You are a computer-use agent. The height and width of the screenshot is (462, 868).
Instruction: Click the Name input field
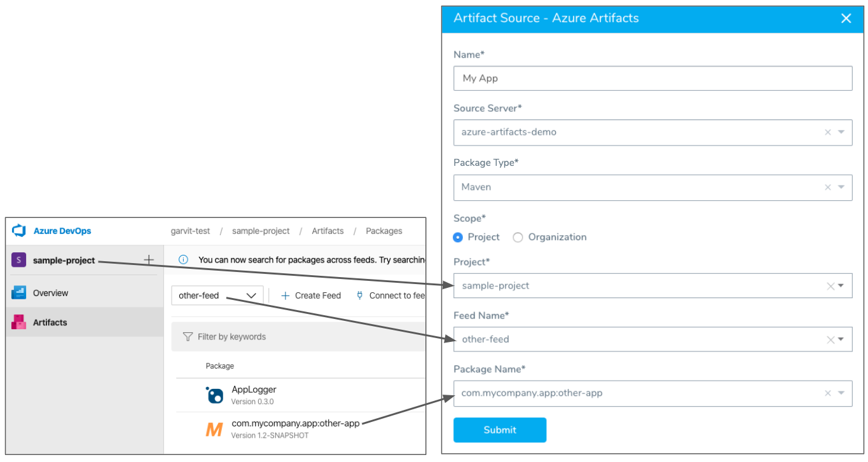pyautogui.click(x=653, y=78)
